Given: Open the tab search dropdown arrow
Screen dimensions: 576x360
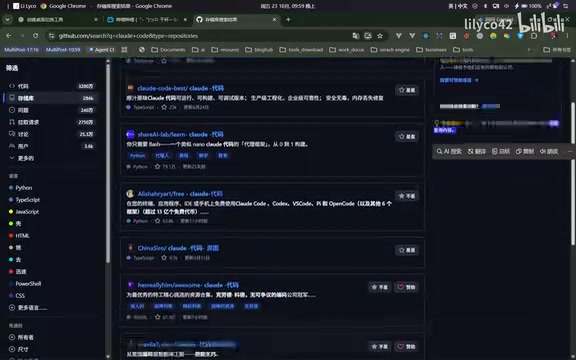Looking at the screenshot, I should [x=7, y=19].
